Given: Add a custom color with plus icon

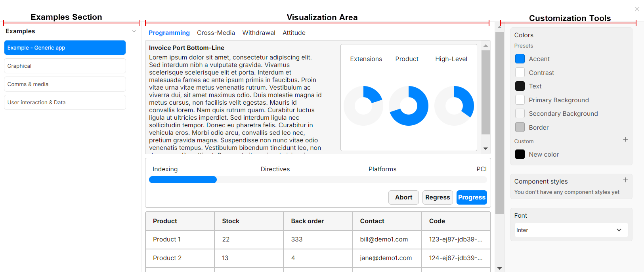Looking at the screenshot, I should click(x=625, y=140).
